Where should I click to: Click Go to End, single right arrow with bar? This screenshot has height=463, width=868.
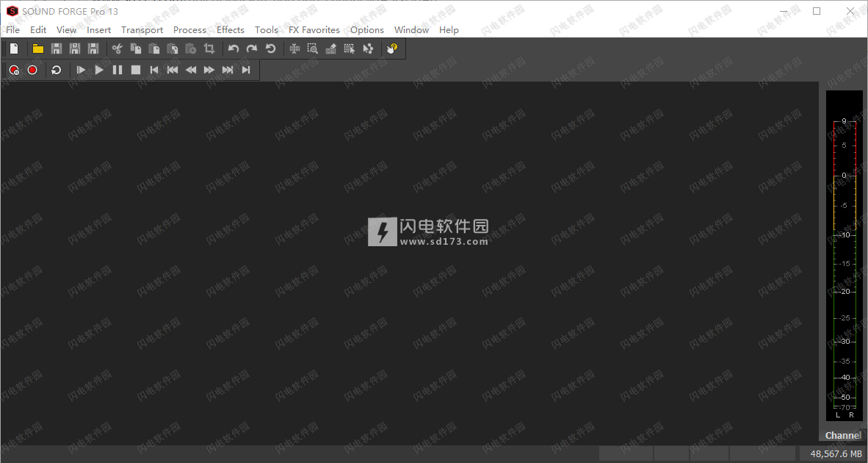(246, 70)
